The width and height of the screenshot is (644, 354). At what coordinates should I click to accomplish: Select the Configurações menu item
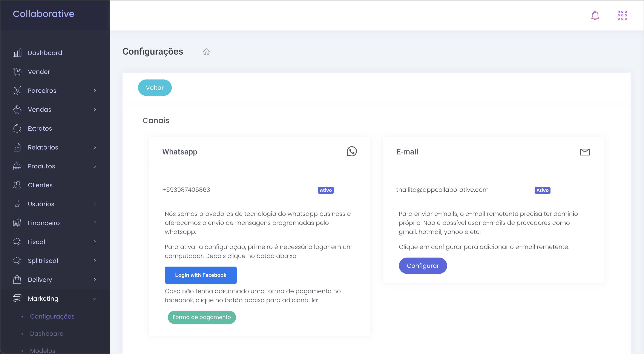[x=52, y=316]
